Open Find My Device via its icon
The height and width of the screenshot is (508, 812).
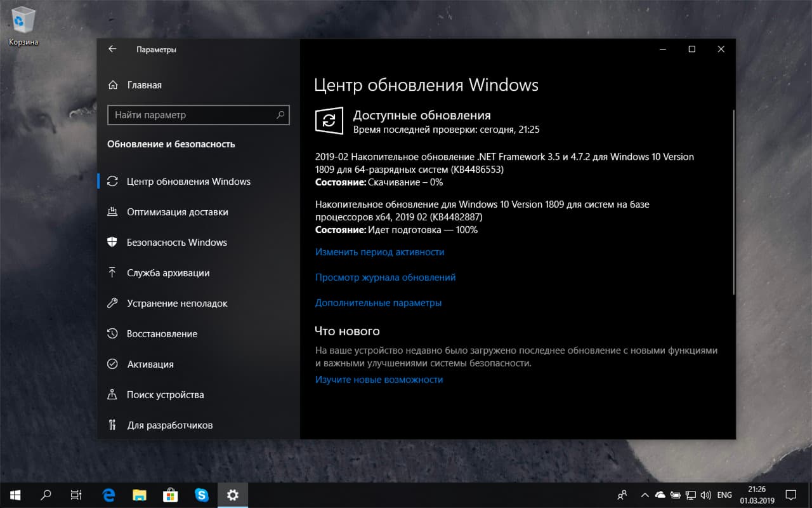(114, 394)
